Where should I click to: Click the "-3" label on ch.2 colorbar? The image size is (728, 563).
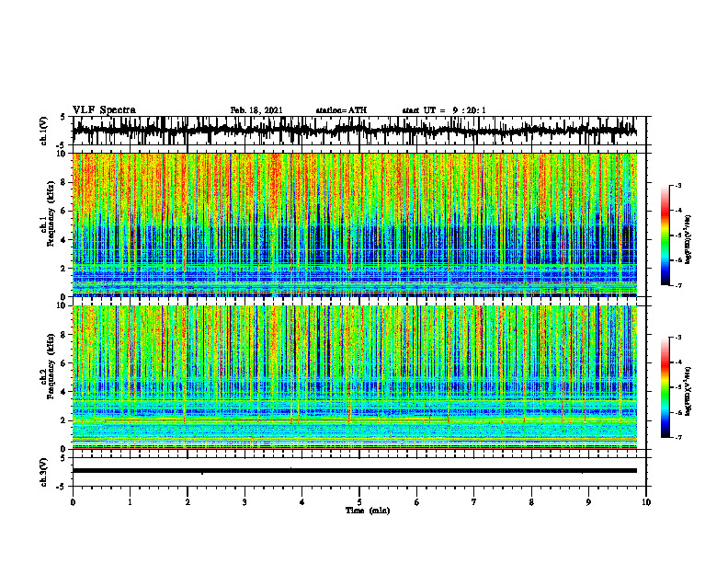[x=679, y=338]
